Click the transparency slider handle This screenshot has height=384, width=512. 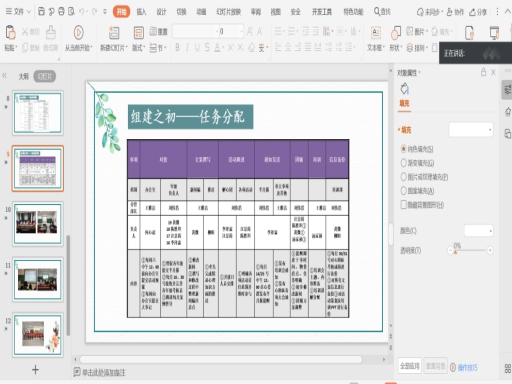tap(456, 251)
